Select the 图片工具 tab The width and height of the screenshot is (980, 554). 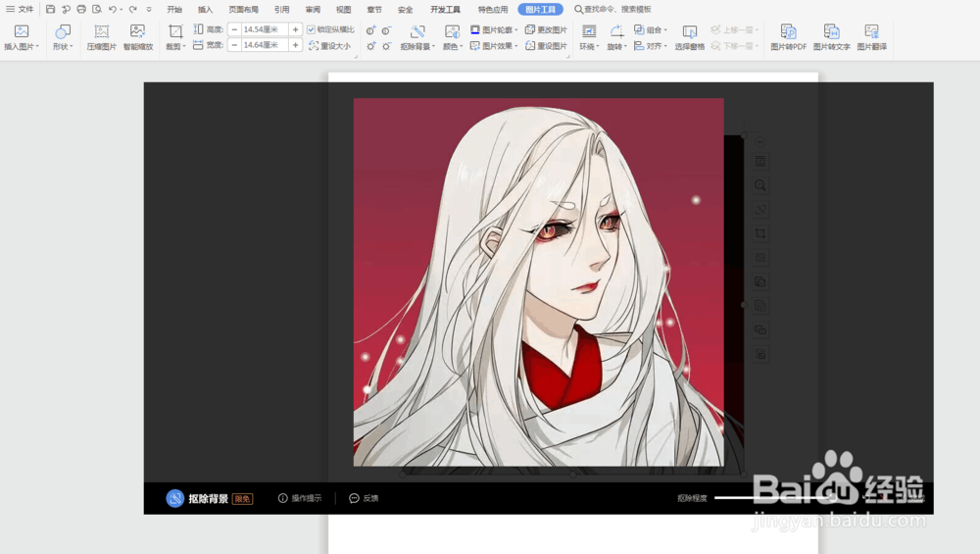pos(540,10)
